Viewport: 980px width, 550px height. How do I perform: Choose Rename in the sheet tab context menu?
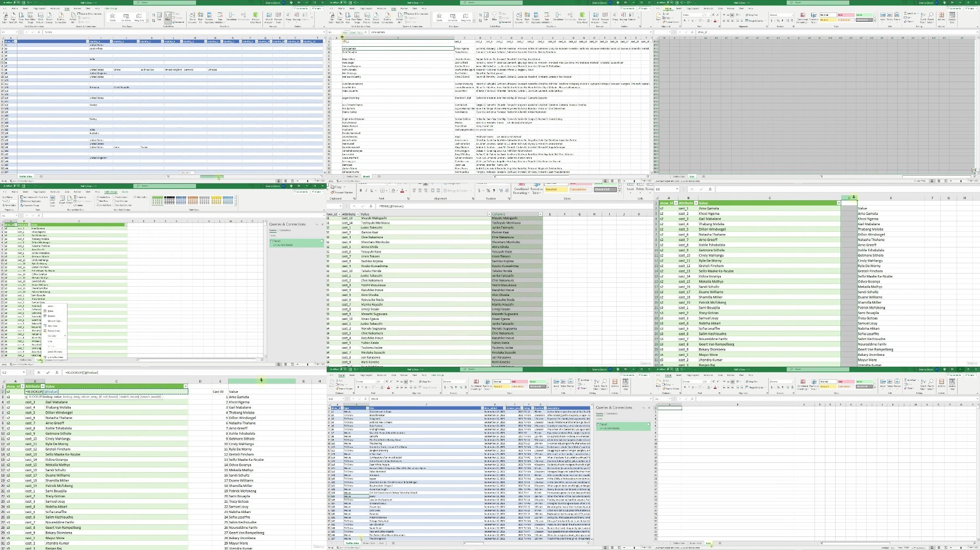tap(51, 316)
